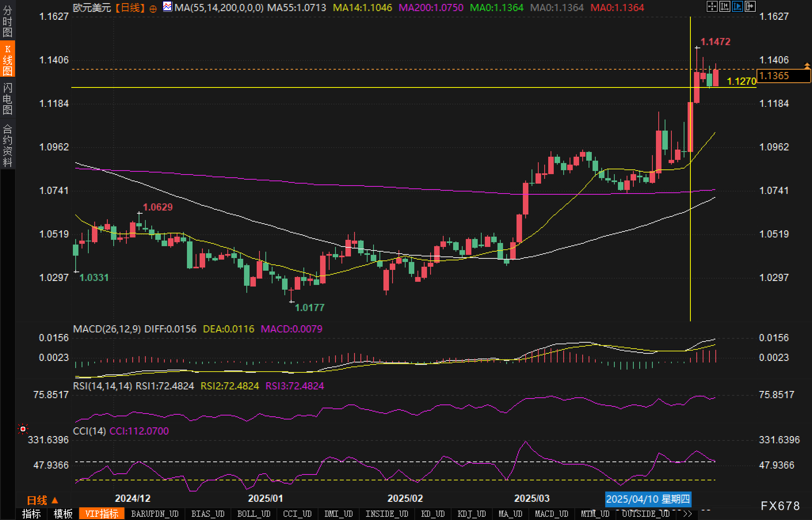The image size is (812, 520).
Task: Open the 模板 tab
Action: tap(63, 514)
